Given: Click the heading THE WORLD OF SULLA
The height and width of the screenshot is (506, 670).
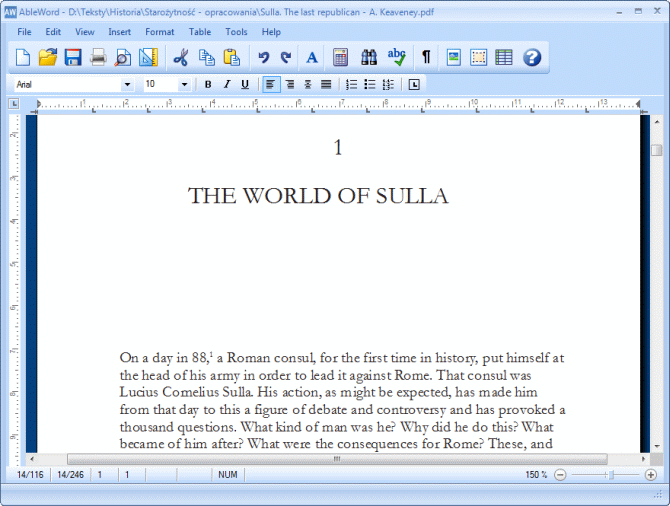Looking at the screenshot, I should coord(318,196).
